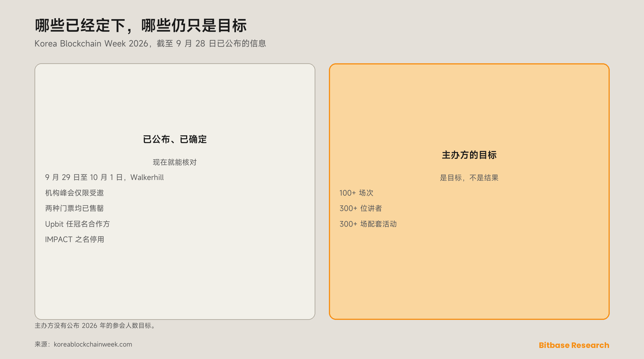This screenshot has height=359, width=644.
Task: Click the line 机构峰会仅限受邀
Action: point(75,193)
